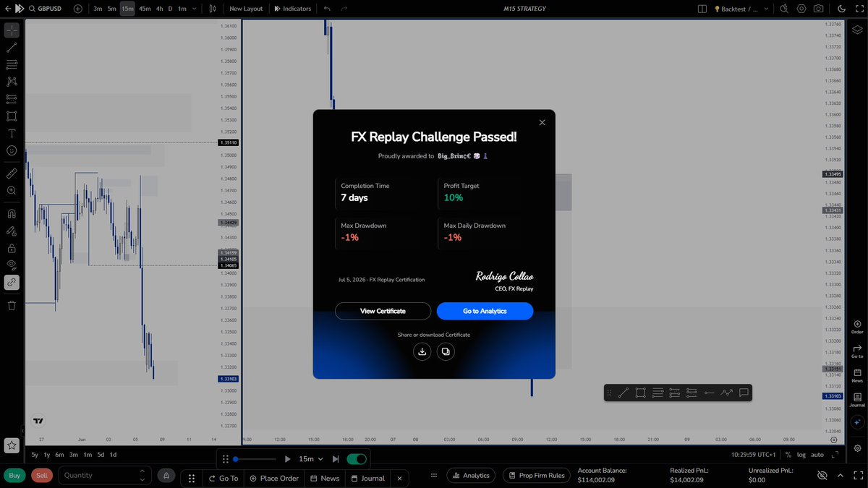Open the emoji sticker tool
Viewport: 868px width, 488px height.
[12, 150]
